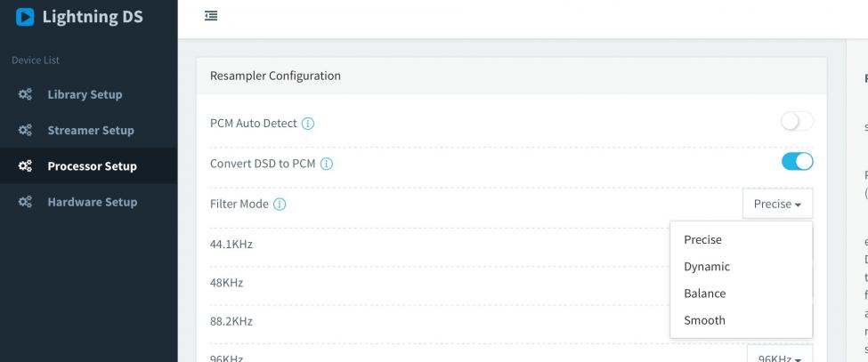Click info icon beside Filter Mode

click(280, 204)
